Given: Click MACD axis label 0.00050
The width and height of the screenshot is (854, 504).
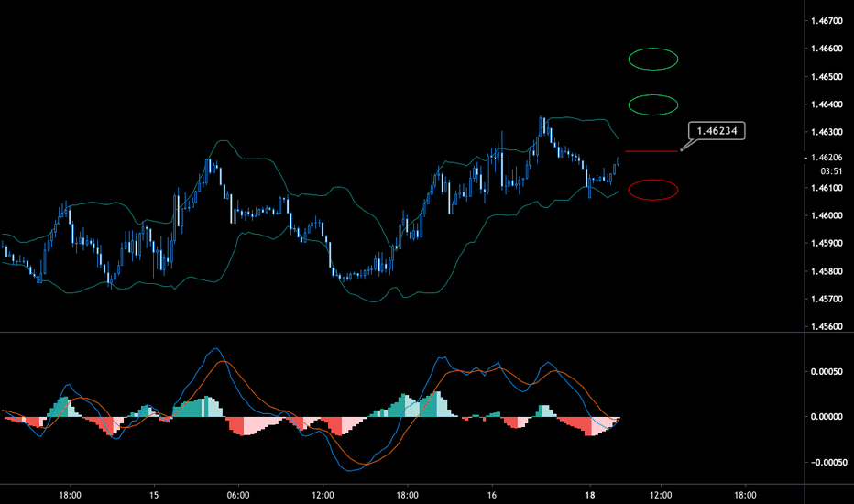Looking at the screenshot, I should (827, 372).
